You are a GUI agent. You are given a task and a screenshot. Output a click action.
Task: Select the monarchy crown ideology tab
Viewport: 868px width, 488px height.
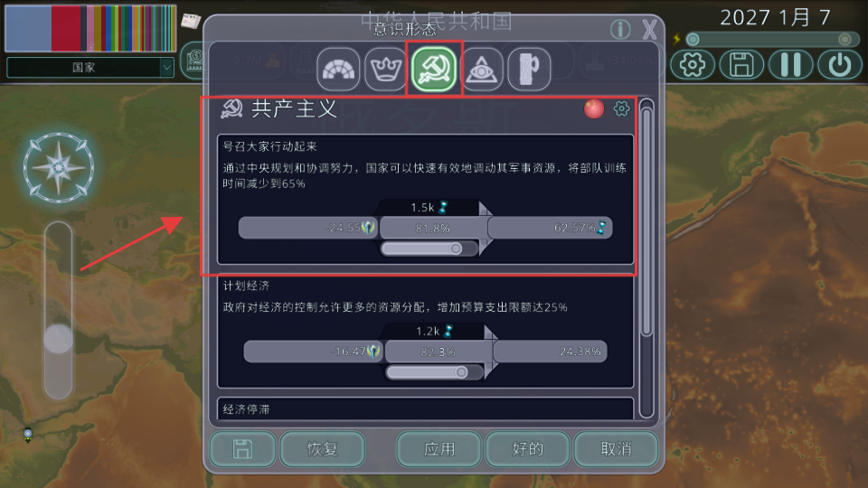pyautogui.click(x=386, y=70)
